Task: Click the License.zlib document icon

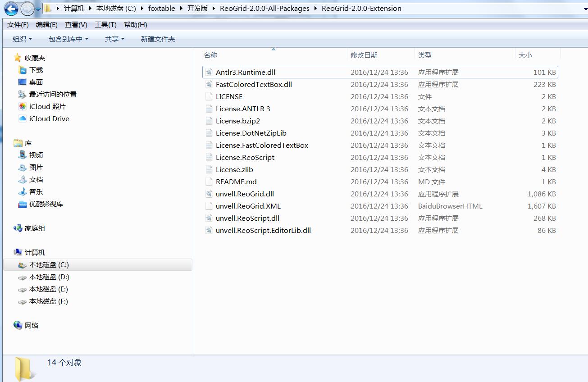Action: pyautogui.click(x=209, y=169)
